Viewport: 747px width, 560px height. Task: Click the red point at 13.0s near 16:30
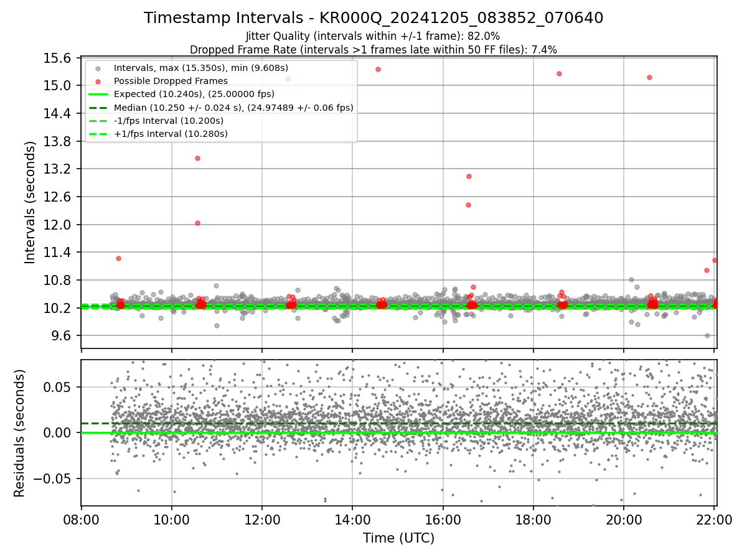pyautogui.click(x=469, y=176)
